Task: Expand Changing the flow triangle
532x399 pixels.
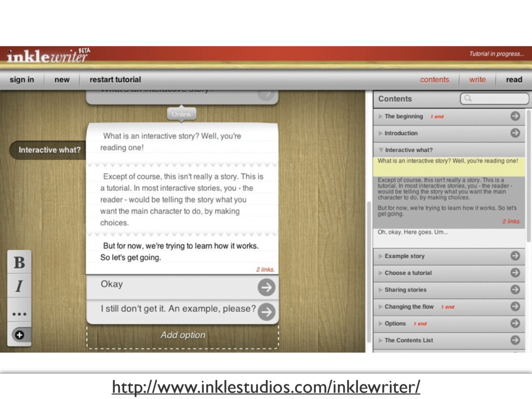Action: (380, 307)
